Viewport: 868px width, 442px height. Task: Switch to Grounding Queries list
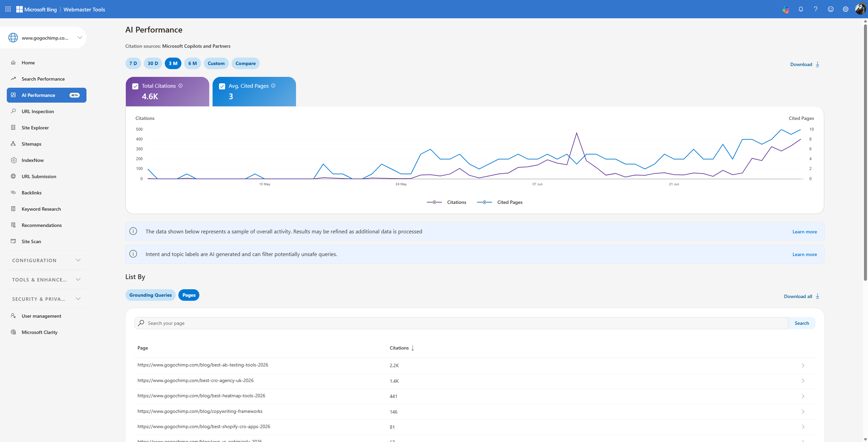[x=151, y=295]
